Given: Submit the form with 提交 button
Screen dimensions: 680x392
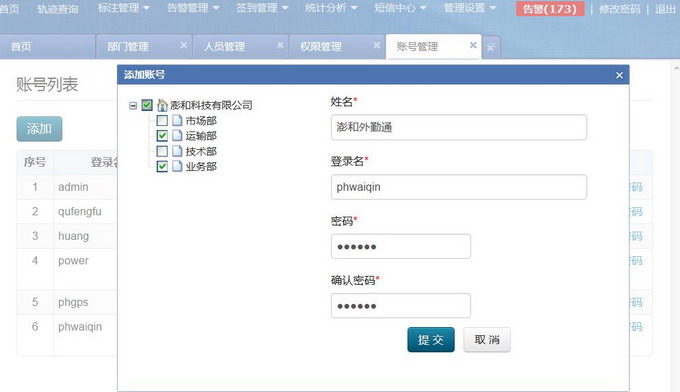Looking at the screenshot, I should [x=431, y=340].
